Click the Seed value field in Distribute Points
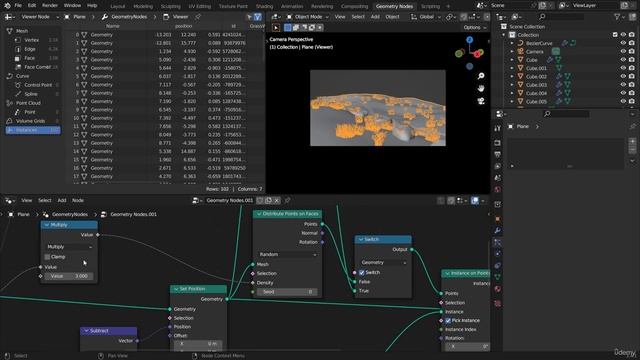The width and height of the screenshot is (640, 360). [287, 292]
